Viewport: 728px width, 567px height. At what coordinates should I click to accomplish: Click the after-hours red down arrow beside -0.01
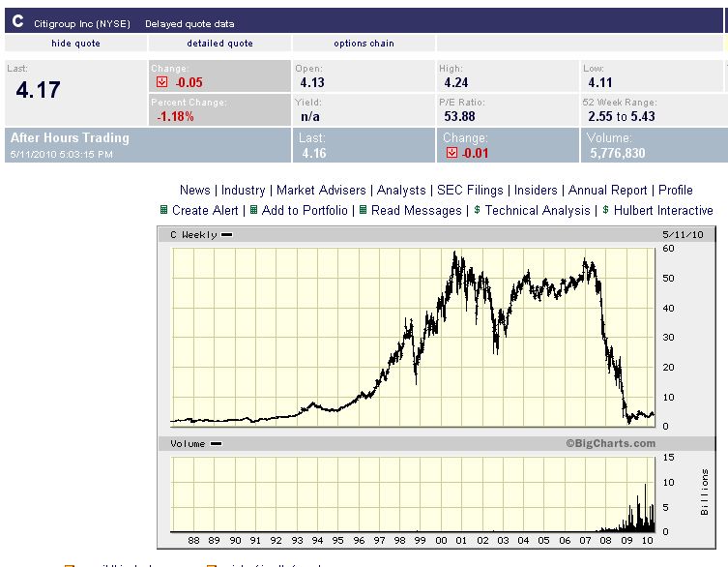click(451, 153)
